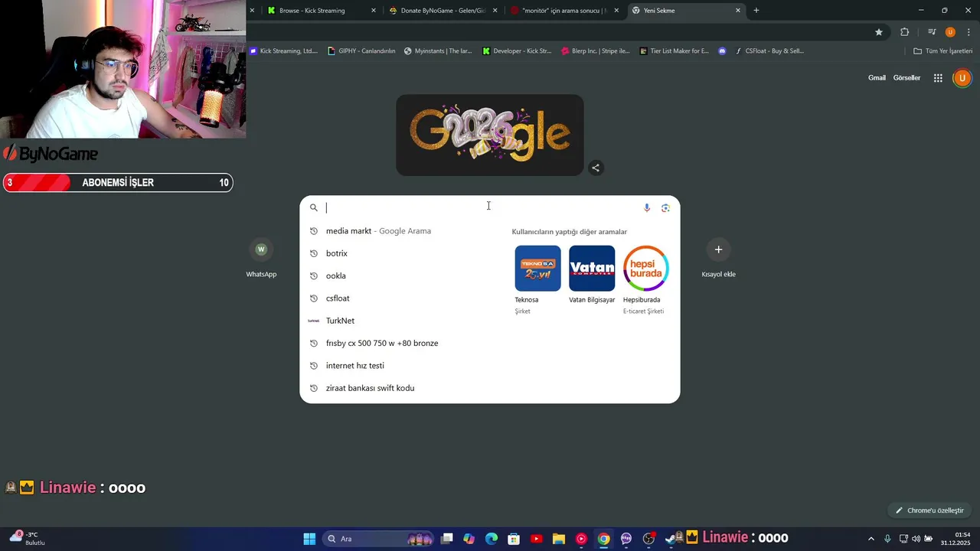Select "ookla" search suggestion
This screenshot has height=551, width=980.
coord(403,275)
